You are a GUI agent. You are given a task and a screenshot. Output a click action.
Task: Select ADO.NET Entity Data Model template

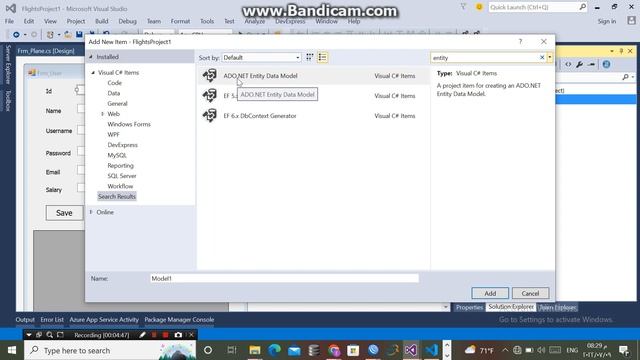313,76
